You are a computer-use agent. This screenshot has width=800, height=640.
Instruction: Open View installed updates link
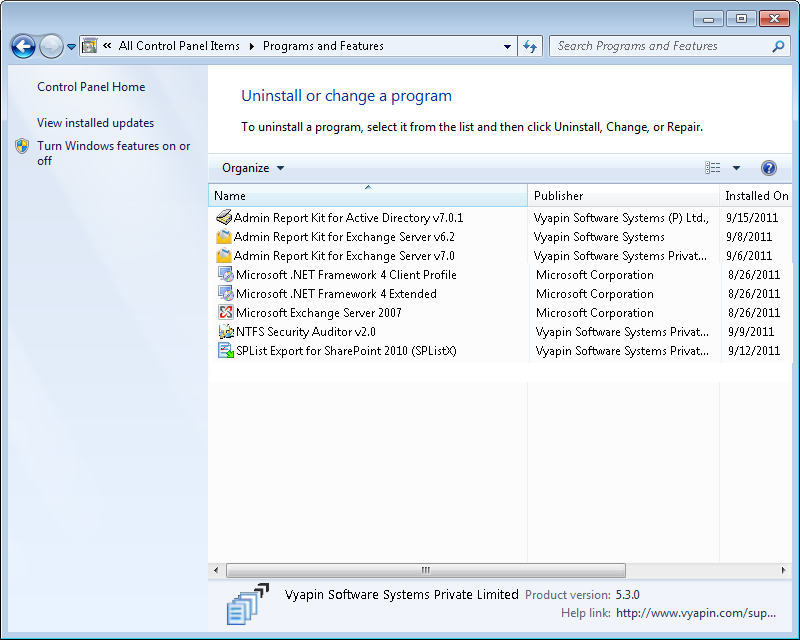[x=95, y=123]
